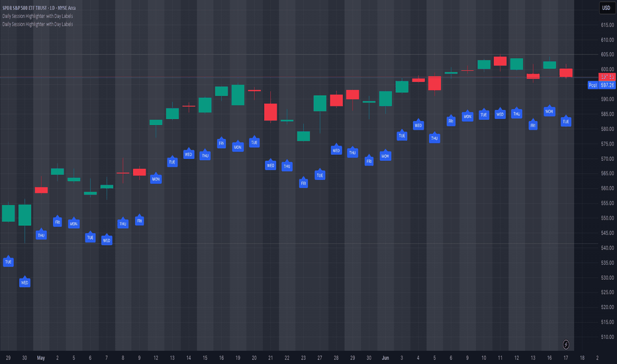Click the Jun label on the date axis
The height and width of the screenshot is (364, 617).
click(385, 358)
